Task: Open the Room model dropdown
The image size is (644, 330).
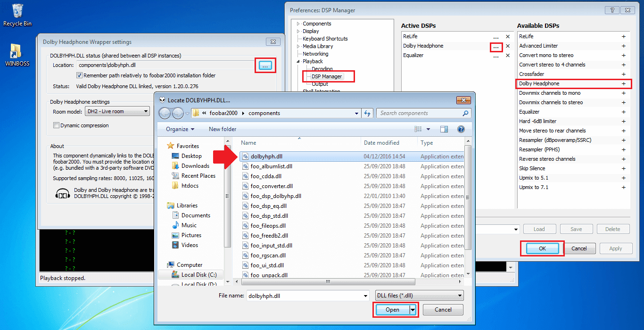Action: point(117,112)
